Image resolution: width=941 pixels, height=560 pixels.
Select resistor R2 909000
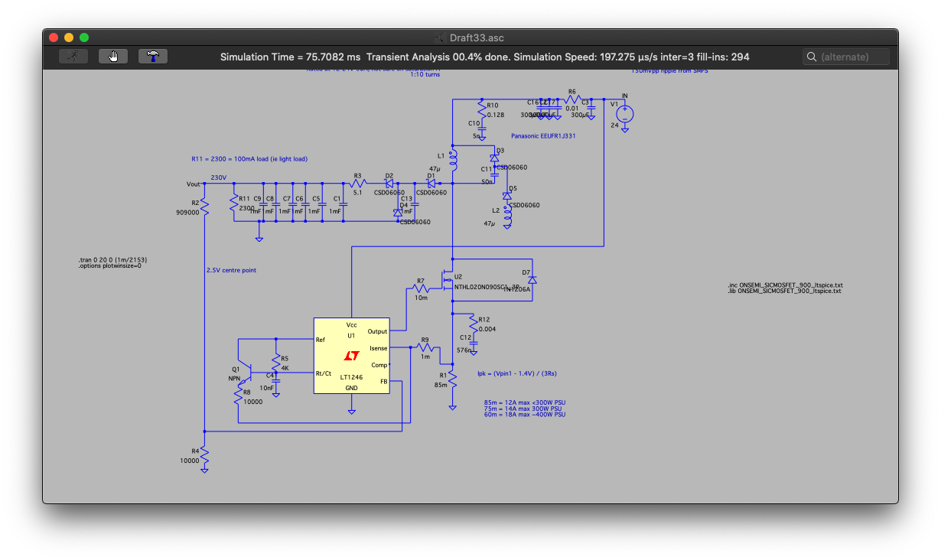pos(204,207)
